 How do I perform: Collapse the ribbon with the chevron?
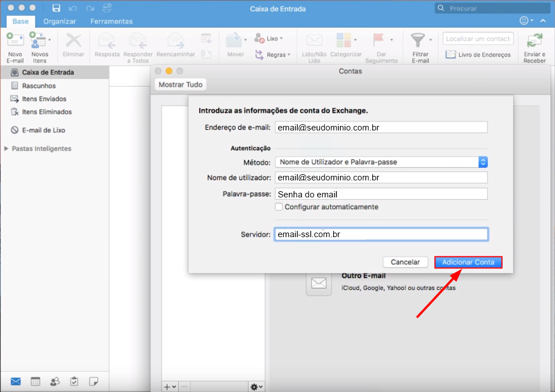click(x=543, y=21)
